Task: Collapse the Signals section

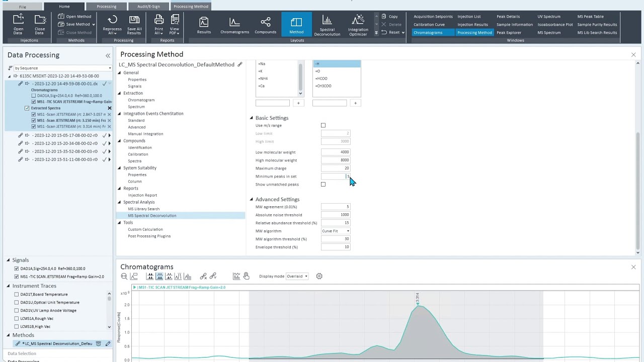Action: (x=8, y=260)
